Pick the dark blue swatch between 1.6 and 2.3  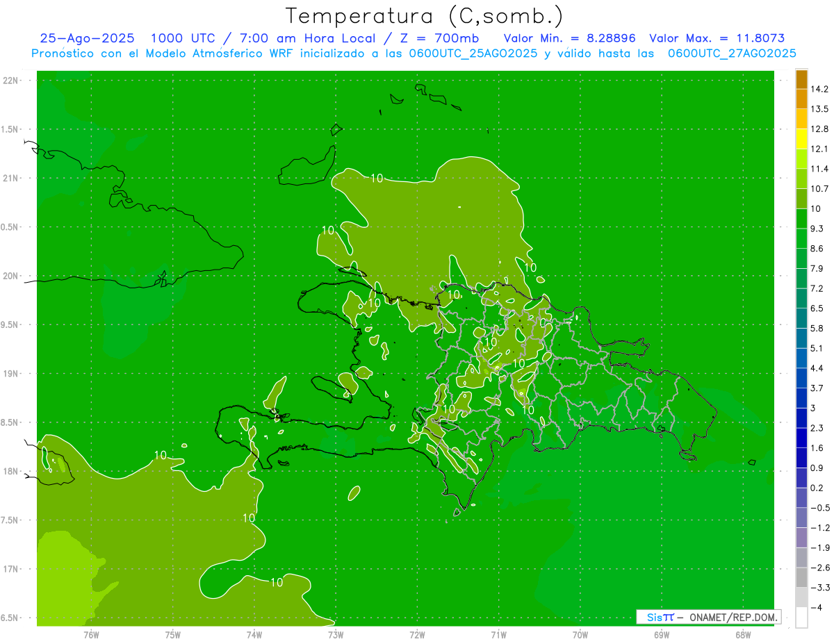click(x=801, y=438)
